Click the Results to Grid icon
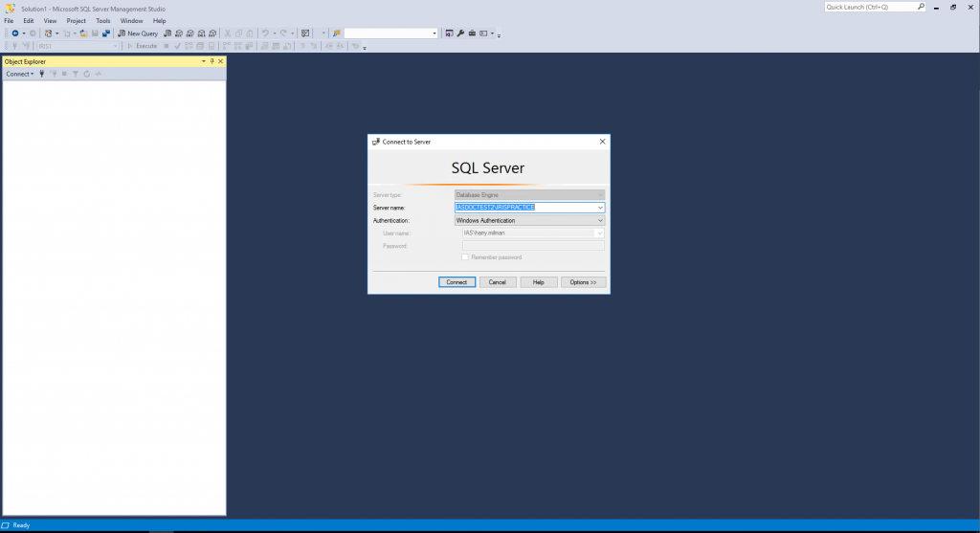 276,46
